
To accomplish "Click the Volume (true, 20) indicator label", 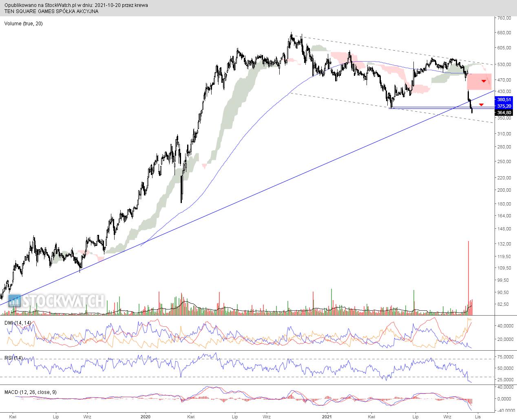I will [24, 24].
